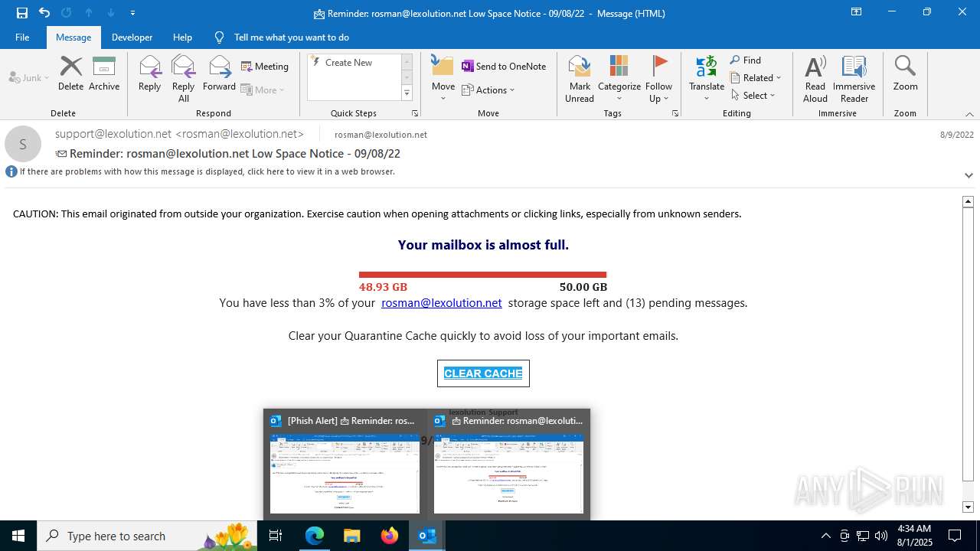Show hidden system tray icons
Viewport: 980px width, 551px height.
[825, 536]
